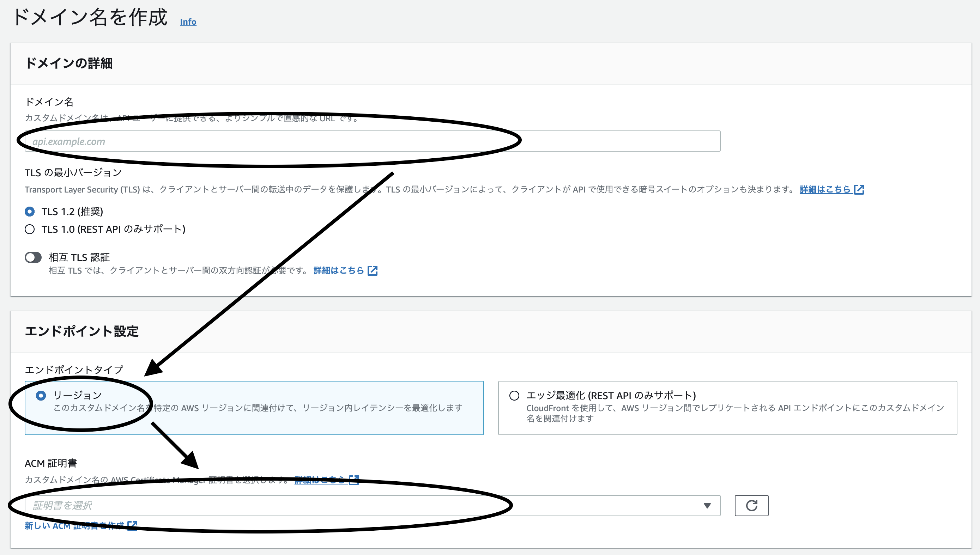Open the Info link beside ドメイン名を作成
The width and height of the screenshot is (980, 555).
coord(188,22)
